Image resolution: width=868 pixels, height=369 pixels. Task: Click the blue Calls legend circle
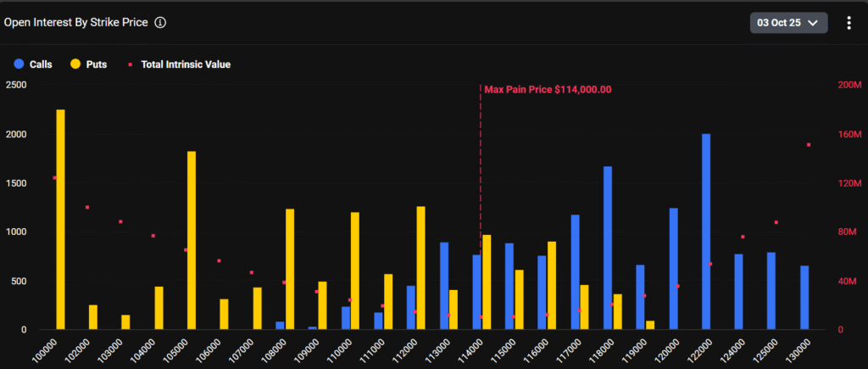click(18, 64)
